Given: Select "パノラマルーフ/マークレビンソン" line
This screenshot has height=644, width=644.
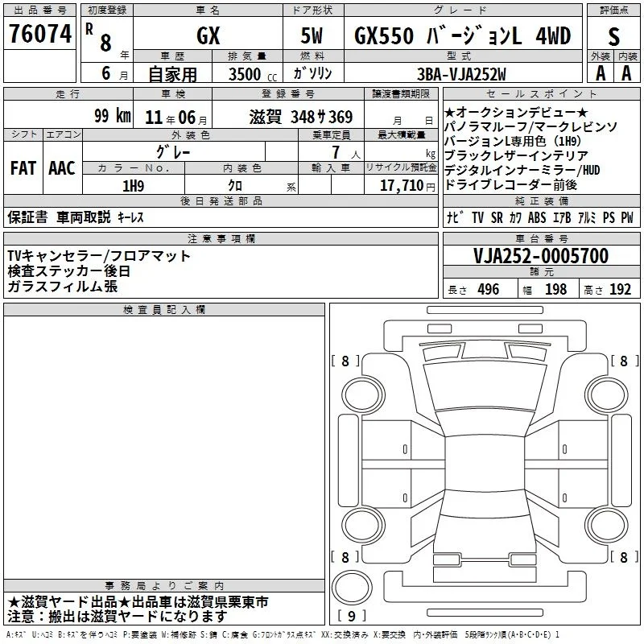Looking at the screenshot, I should (530, 127).
